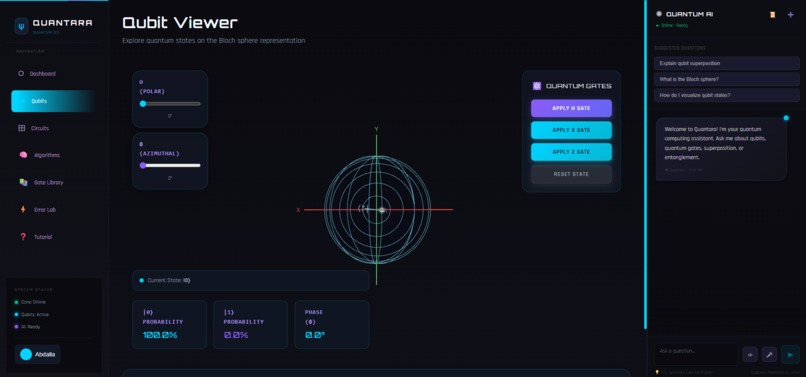Click the polar slider 0° value label
806x377 pixels.
coord(170,116)
